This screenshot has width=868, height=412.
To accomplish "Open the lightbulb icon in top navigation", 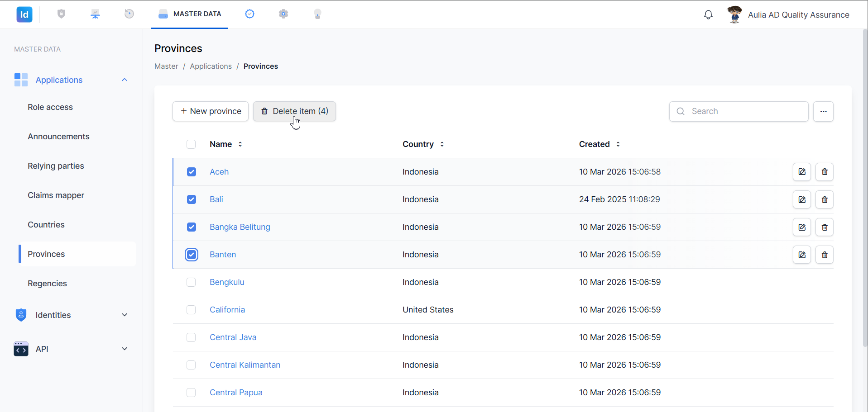I will [x=317, y=14].
